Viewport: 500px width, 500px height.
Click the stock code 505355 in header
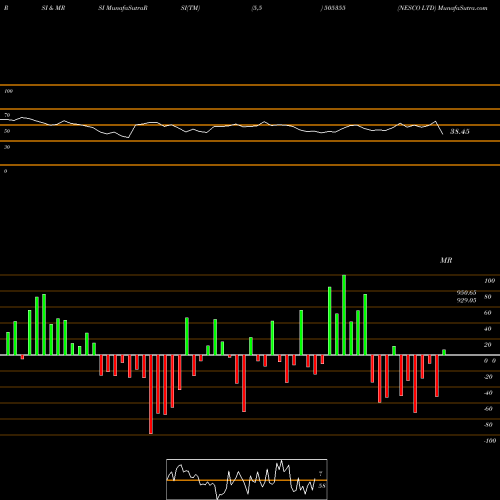[335, 8]
